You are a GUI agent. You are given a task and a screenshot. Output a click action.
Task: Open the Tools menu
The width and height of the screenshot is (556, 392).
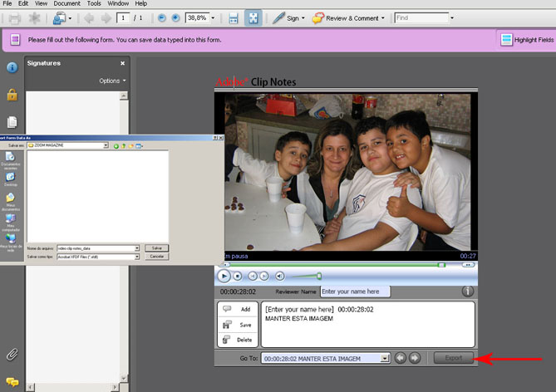[94, 4]
